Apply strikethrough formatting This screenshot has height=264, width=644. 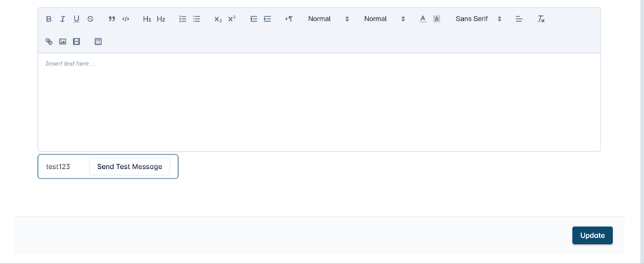coord(90,19)
